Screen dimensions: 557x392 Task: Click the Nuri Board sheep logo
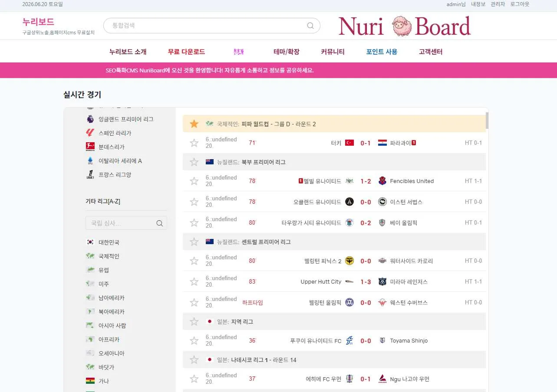point(405,26)
